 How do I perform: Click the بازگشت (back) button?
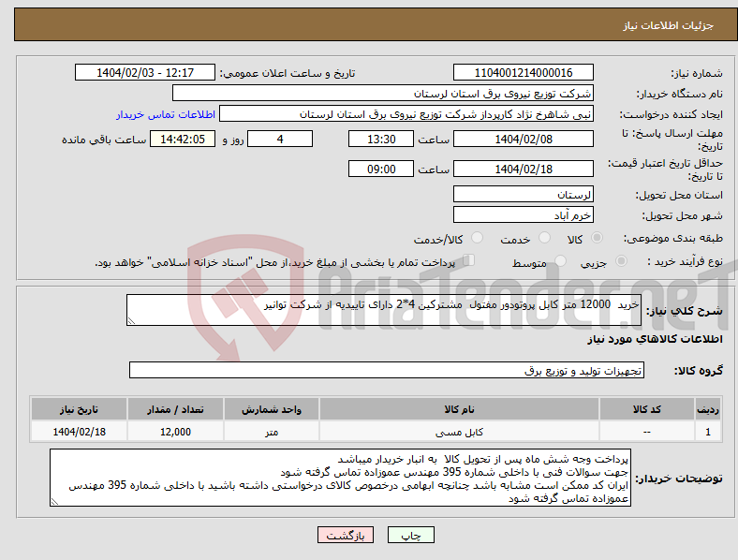pyautogui.click(x=346, y=535)
